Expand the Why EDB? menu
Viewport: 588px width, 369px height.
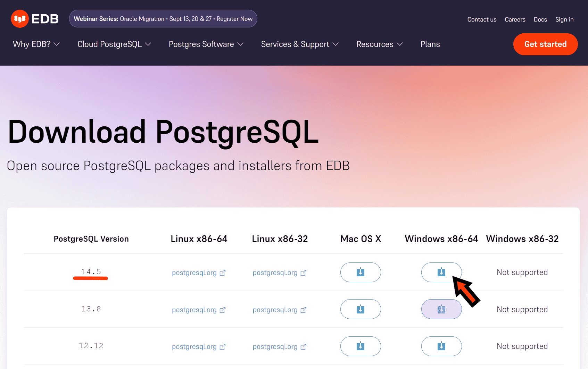pos(36,44)
